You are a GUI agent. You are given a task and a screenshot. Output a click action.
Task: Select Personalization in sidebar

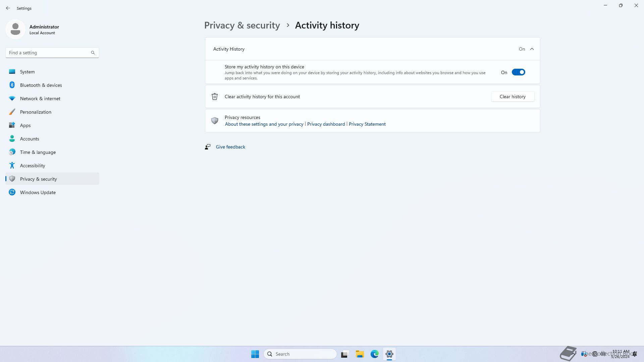(x=36, y=112)
